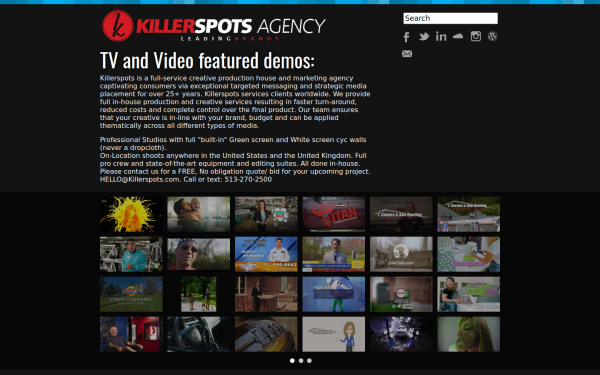Open the Carnes & Son rooftop crew video

coord(469,214)
